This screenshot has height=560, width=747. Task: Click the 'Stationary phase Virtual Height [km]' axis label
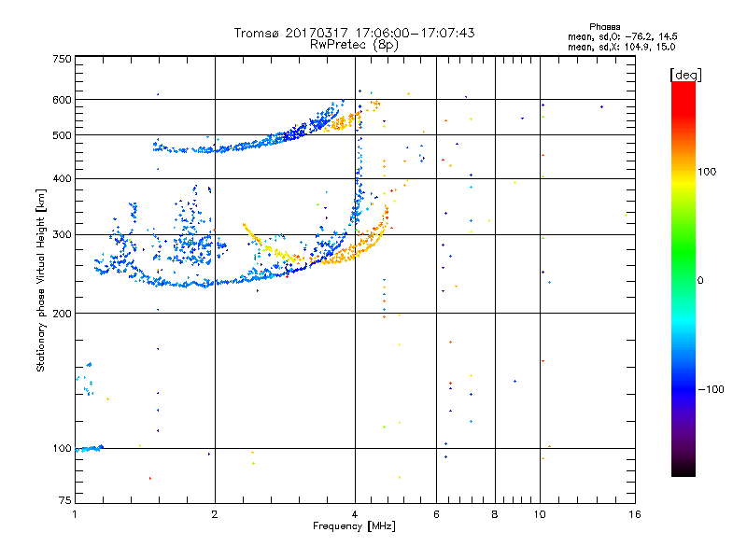coord(40,280)
